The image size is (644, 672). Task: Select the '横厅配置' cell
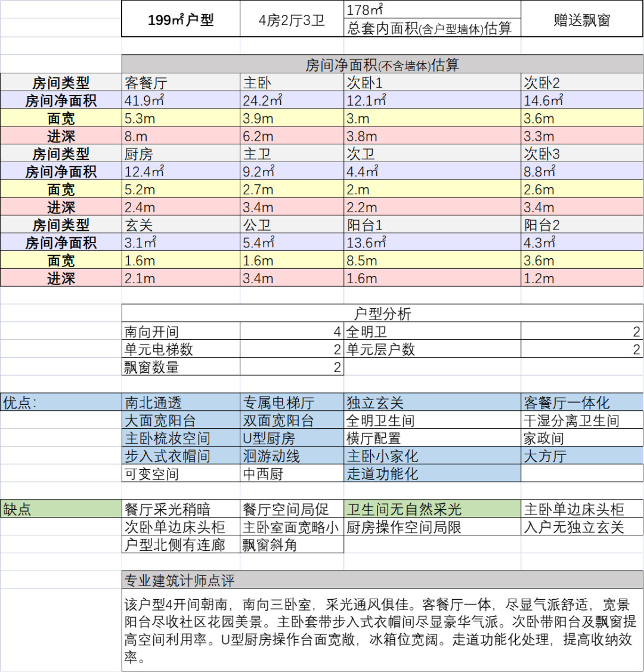[x=432, y=438]
